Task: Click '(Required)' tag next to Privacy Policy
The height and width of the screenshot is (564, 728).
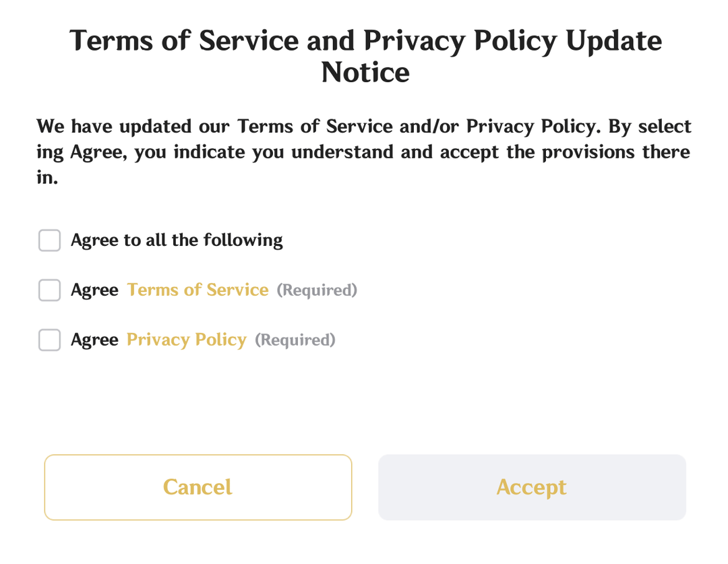Action: [x=295, y=340]
